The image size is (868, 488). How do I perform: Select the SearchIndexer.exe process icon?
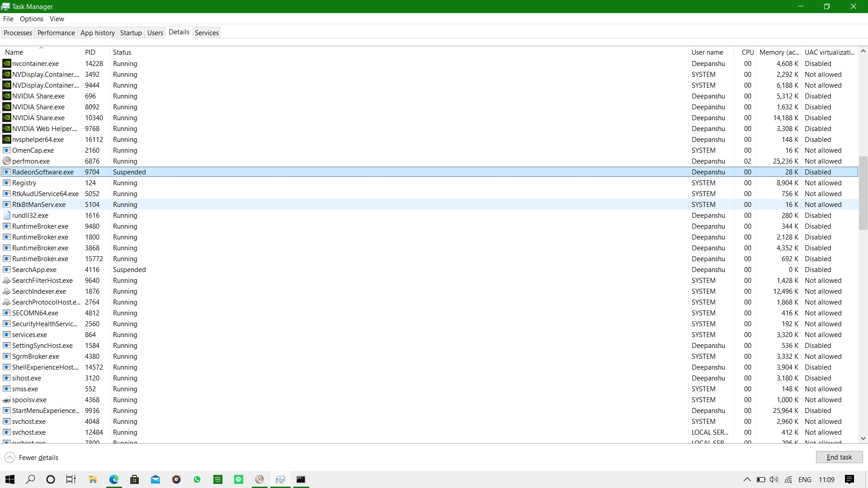coord(6,291)
